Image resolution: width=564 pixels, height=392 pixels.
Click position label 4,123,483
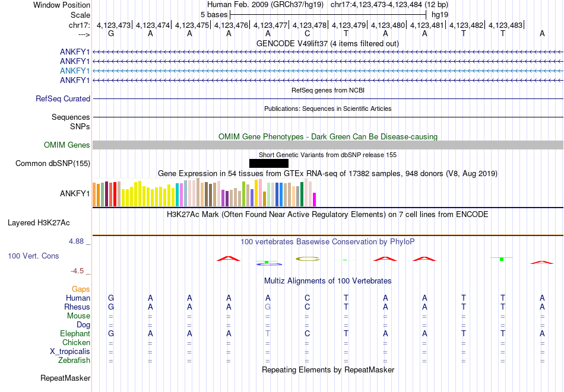click(x=505, y=25)
